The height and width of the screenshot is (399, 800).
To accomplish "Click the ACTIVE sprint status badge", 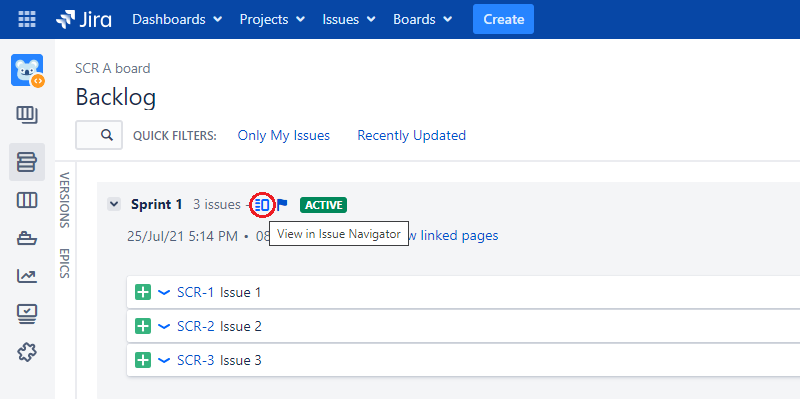I will [x=323, y=205].
